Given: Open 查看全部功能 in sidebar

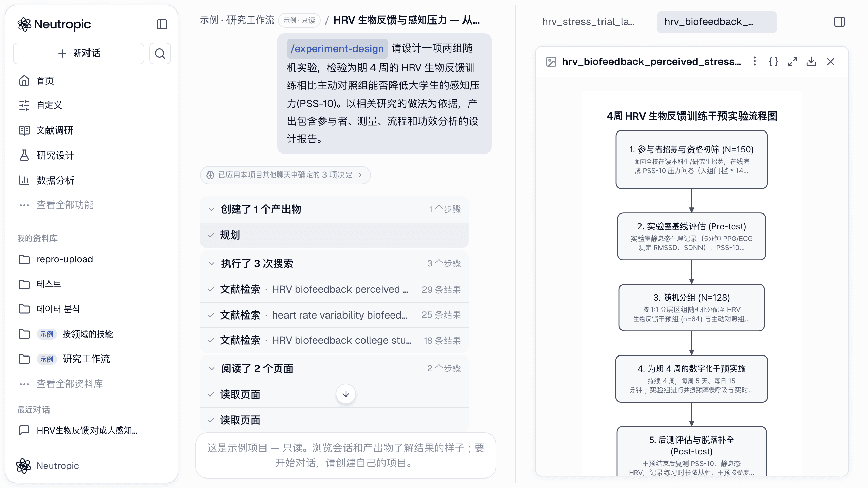Looking at the screenshot, I should pos(65,205).
